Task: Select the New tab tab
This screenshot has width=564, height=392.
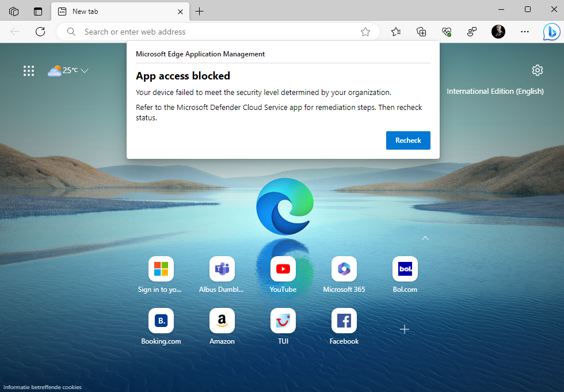Action: pos(115,12)
